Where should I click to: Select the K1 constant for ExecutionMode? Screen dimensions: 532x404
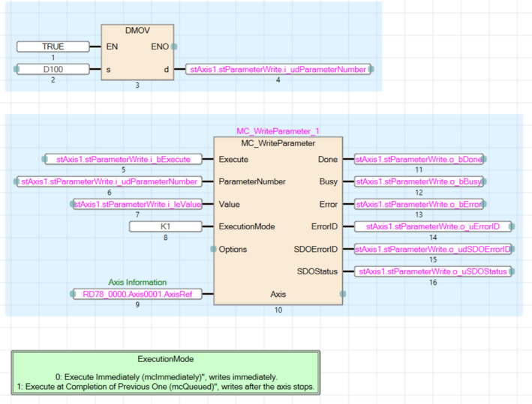(165, 226)
